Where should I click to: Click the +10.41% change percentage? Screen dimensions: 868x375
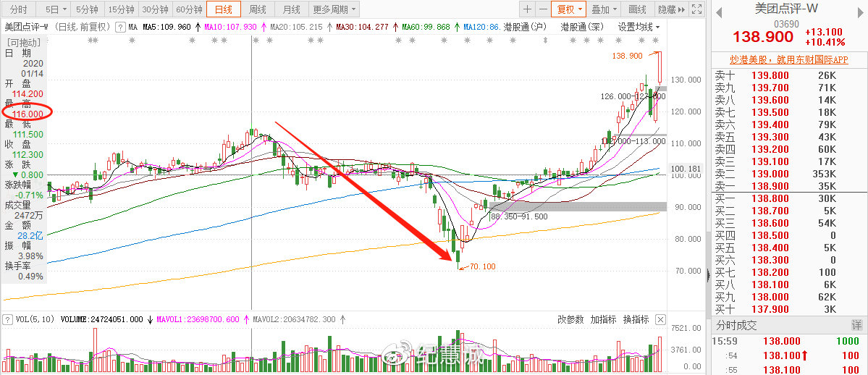coord(825,42)
